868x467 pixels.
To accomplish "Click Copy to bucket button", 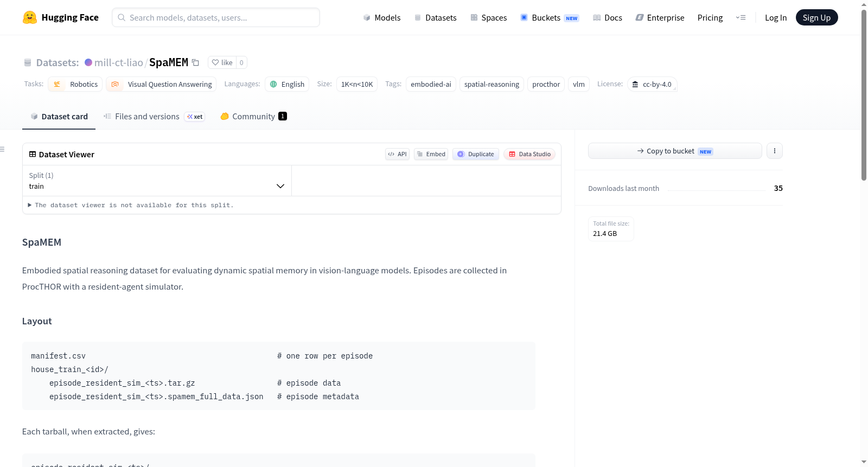I will 675,151.
